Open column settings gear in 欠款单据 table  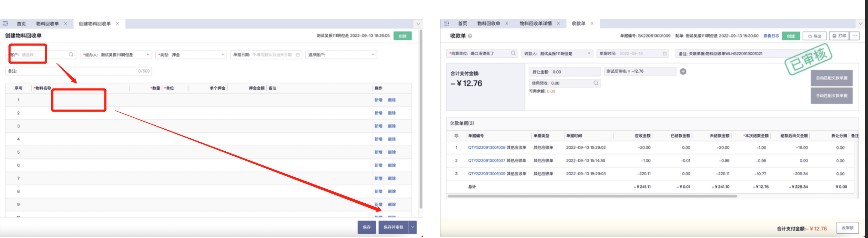[x=456, y=136]
